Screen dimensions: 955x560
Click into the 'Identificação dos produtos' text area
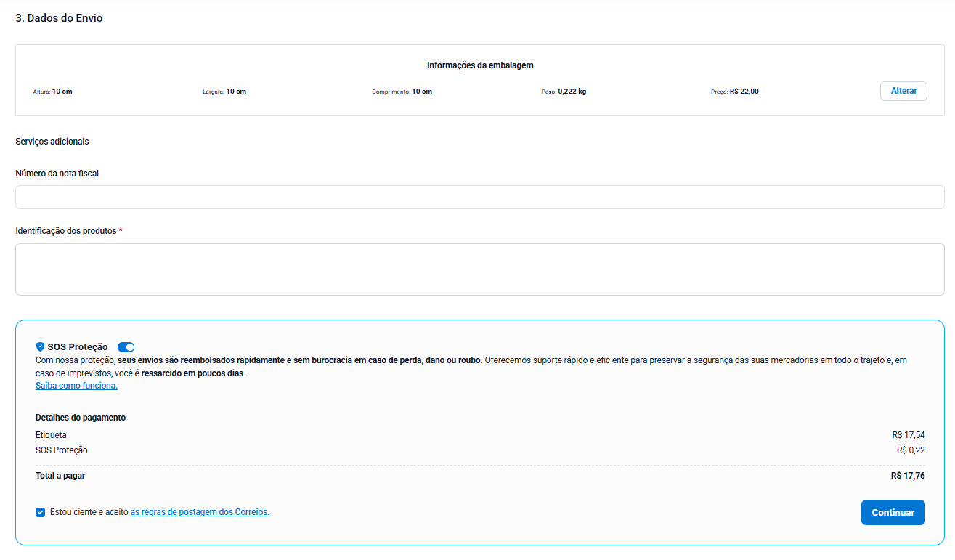click(x=479, y=269)
